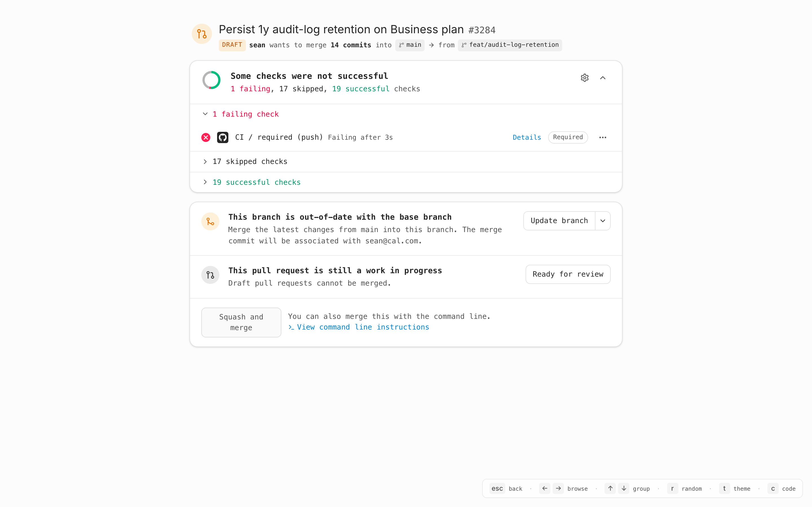Collapse the 1 failing check section
The width and height of the screenshot is (812, 507).
coord(205,114)
